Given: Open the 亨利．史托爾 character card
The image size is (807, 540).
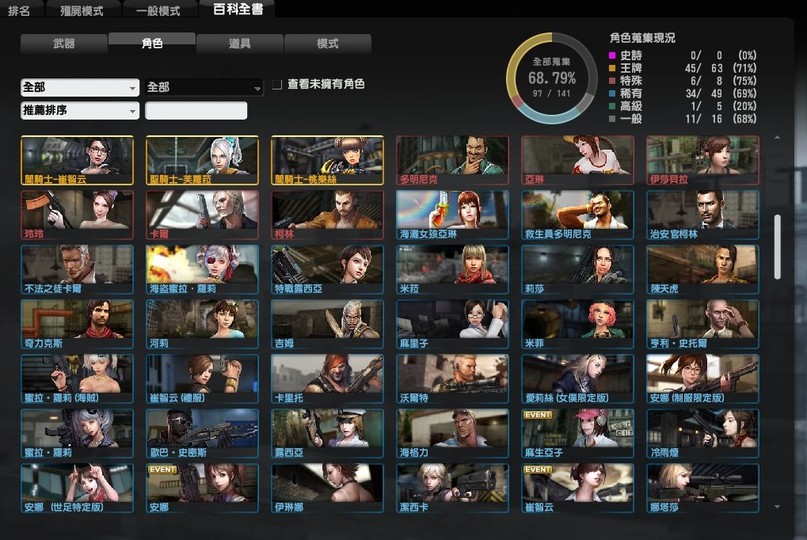Looking at the screenshot, I should [x=703, y=324].
